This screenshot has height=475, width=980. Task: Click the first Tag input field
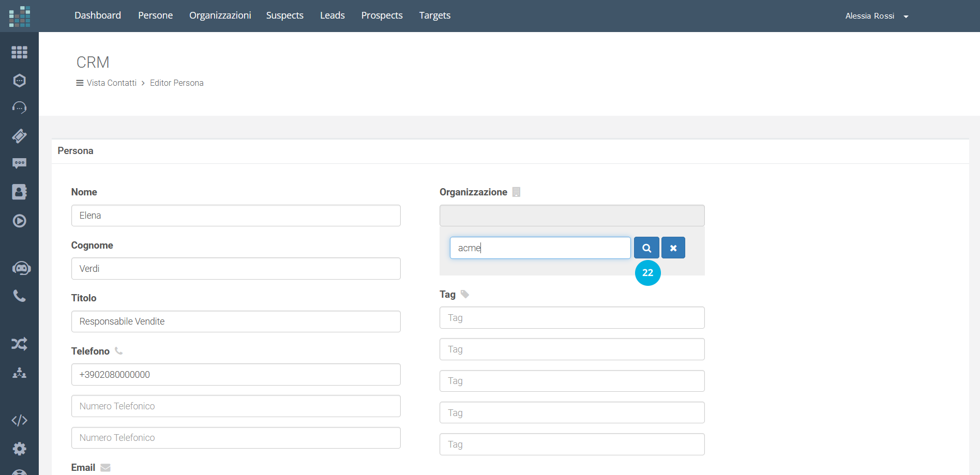[572, 318]
